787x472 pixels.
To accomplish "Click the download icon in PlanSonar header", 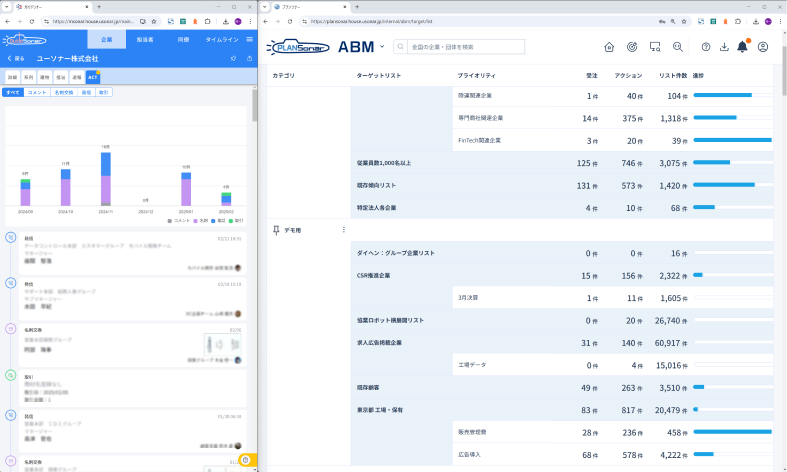I will click(x=724, y=47).
